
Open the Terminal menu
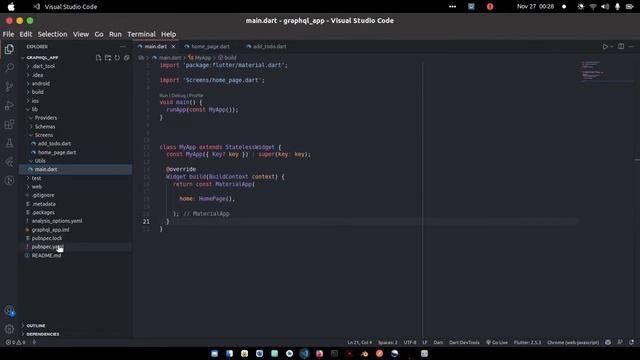tap(141, 34)
